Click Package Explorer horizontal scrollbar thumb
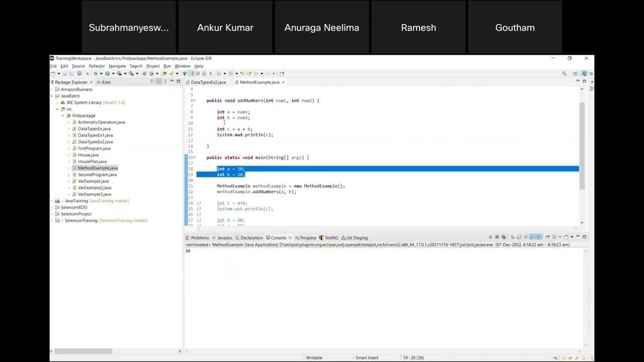The width and height of the screenshot is (644, 362). point(83,351)
